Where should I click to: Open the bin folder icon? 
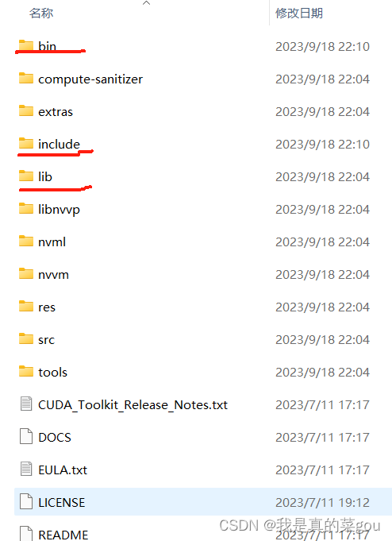[x=26, y=45]
